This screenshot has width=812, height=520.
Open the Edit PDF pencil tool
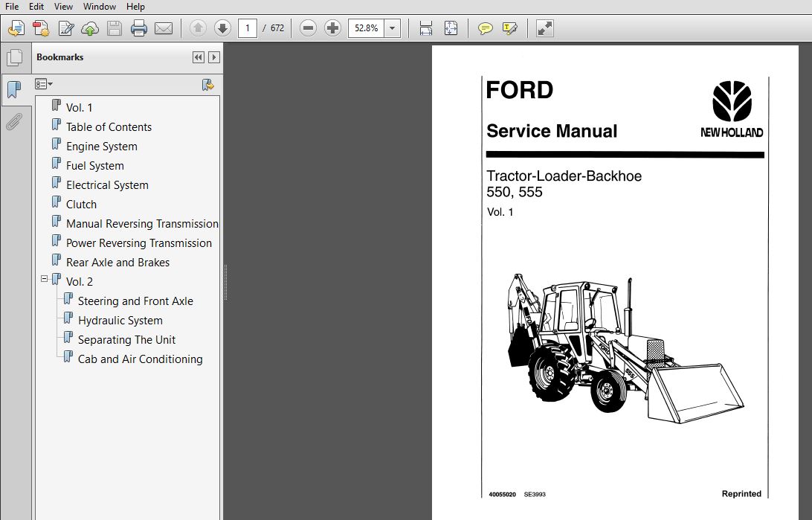[x=65, y=28]
